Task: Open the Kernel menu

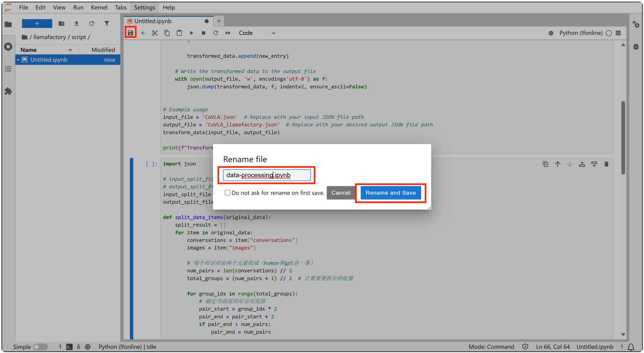Action: click(99, 7)
